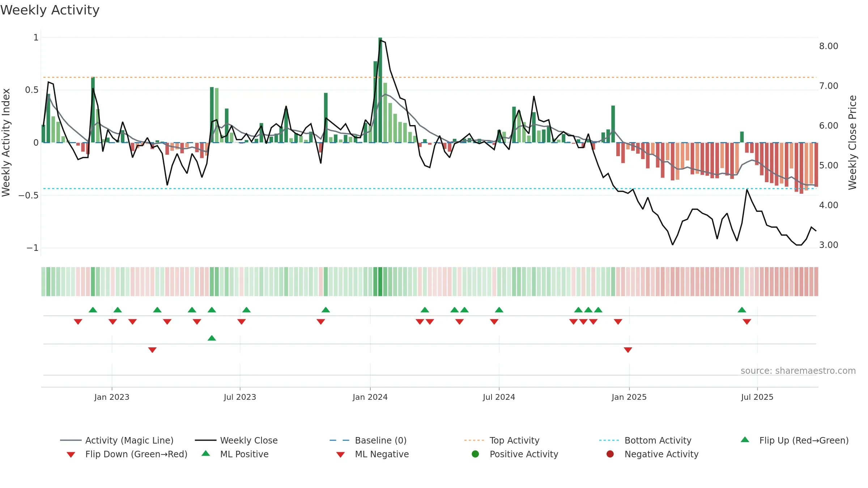This screenshot has width=868, height=488.
Task: Click the Negative Activity red dot legend
Action: pyautogui.click(x=610, y=454)
